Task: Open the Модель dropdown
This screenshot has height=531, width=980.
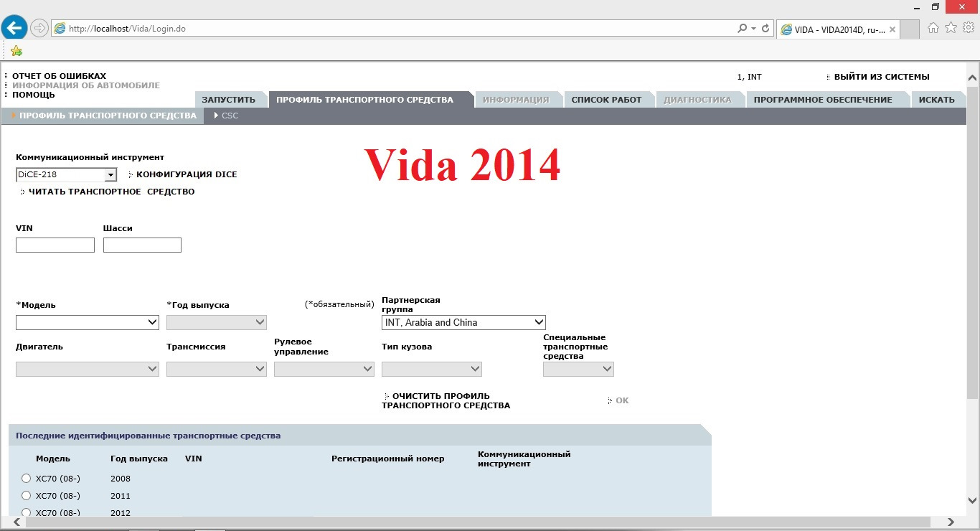Action: [x=88, y=322]
